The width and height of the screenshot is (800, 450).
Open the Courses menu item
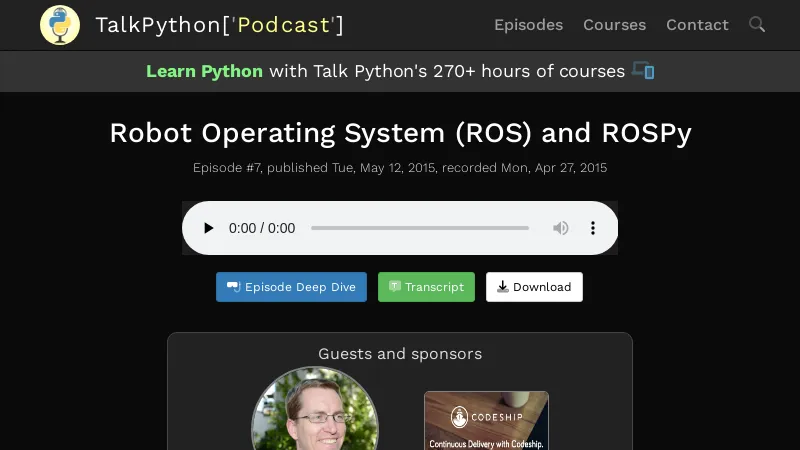[614, 25]
